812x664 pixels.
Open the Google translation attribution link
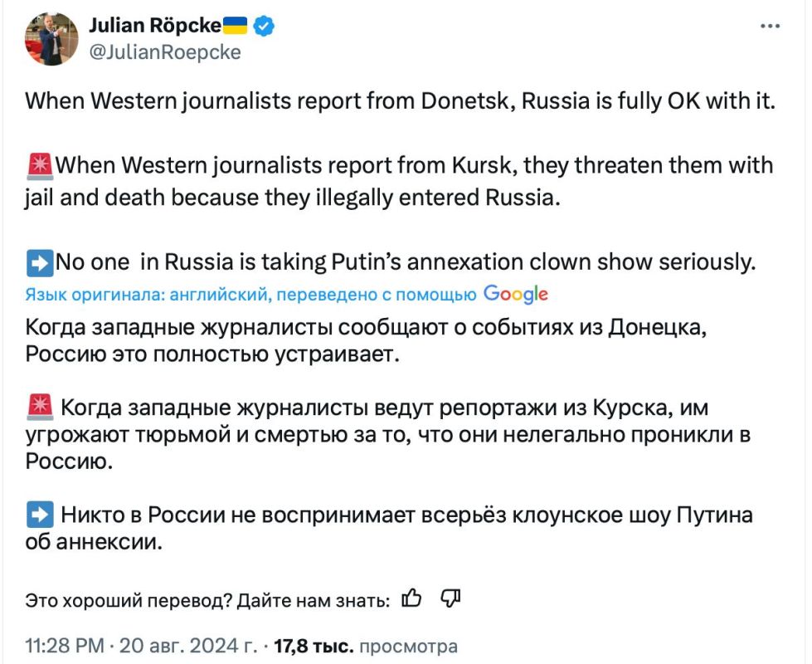[x=515, y=293]
